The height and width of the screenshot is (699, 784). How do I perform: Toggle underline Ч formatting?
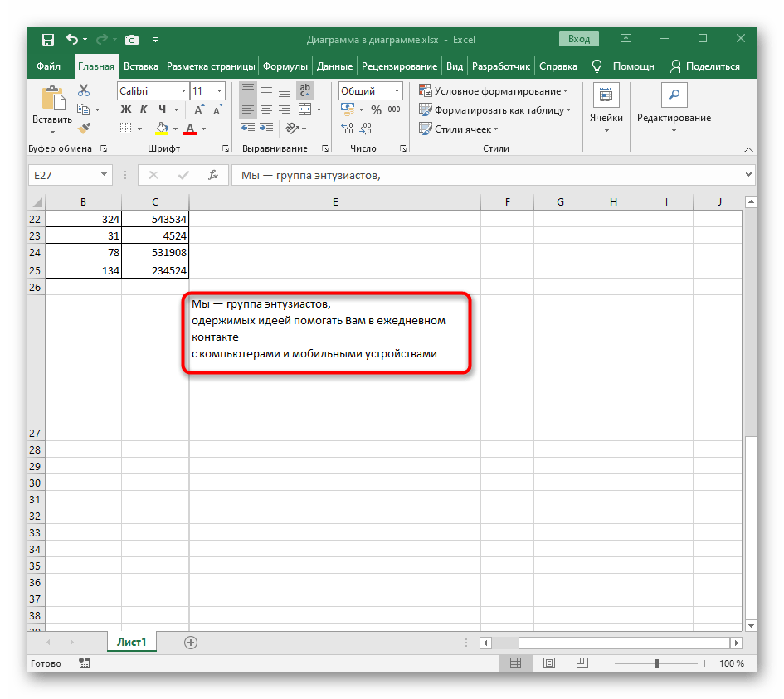[x=162, y=109]
